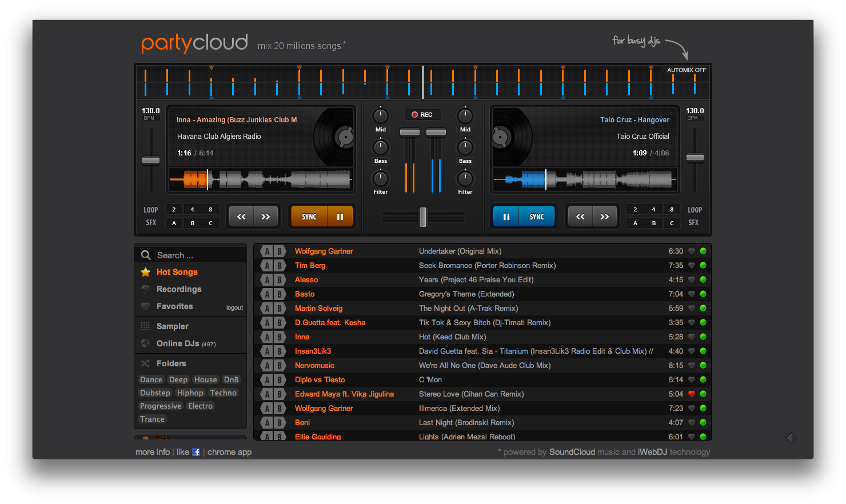Select the Techno folder tag
The image size is (846, 504).
click(x=224, y=393)
